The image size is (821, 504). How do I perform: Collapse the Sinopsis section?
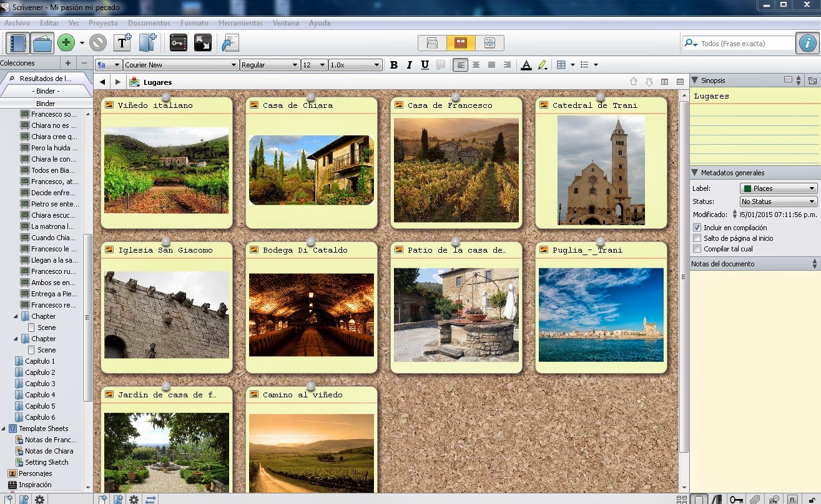click(695, 80)
